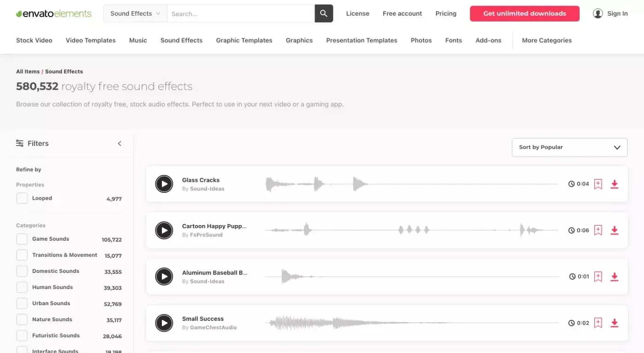Click the Sign In link
Image resolution: width=644 pixels, height=353 pixels.
pos(617,13)
